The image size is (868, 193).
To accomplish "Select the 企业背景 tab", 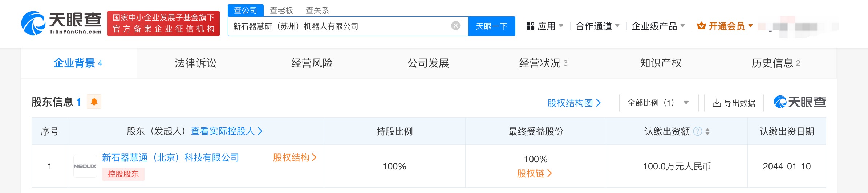I will click(x=79, y=63).
